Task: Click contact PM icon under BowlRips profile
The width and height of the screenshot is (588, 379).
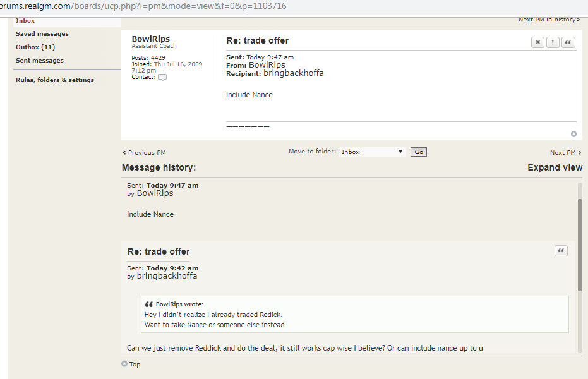Action: (162, 77)
